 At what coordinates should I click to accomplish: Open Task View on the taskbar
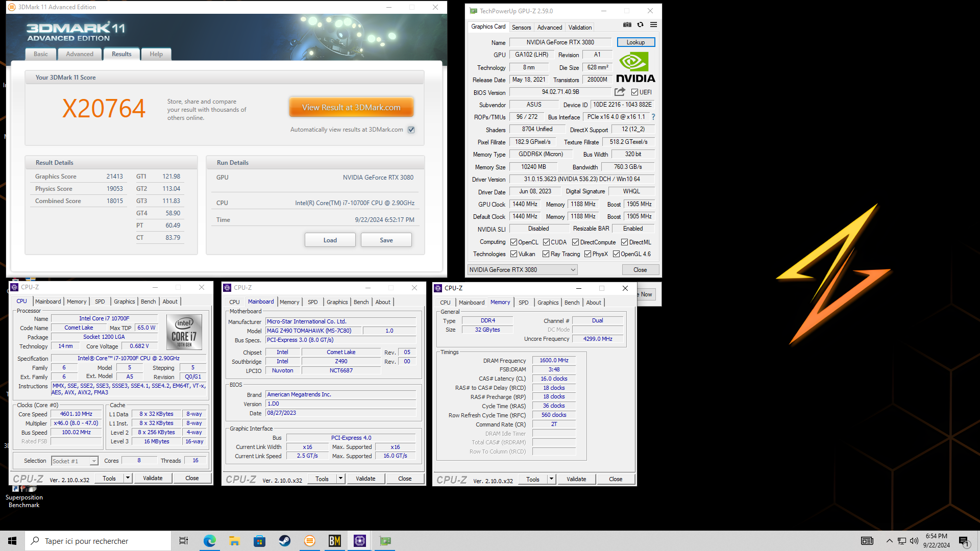click(x=184, y=541)
